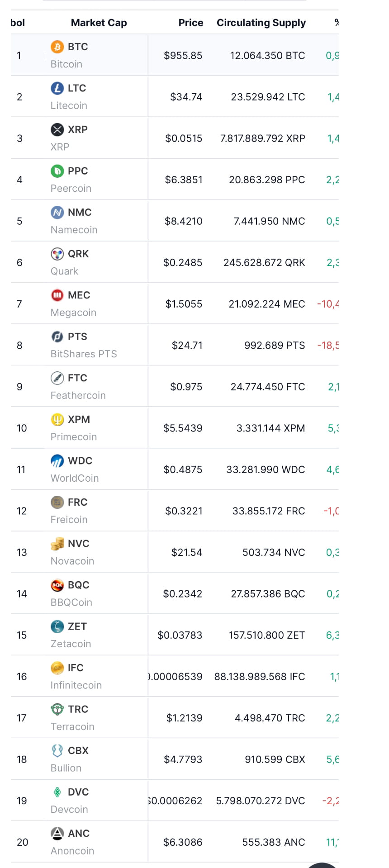Sort by the Price column header

[x=191, y=23]
